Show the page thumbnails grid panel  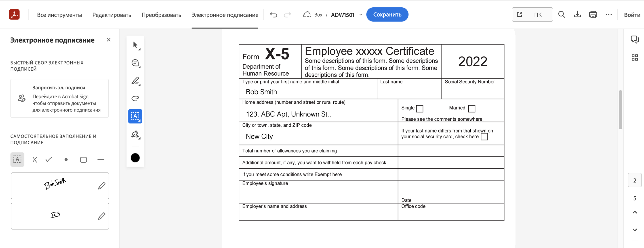pos(634,57)
